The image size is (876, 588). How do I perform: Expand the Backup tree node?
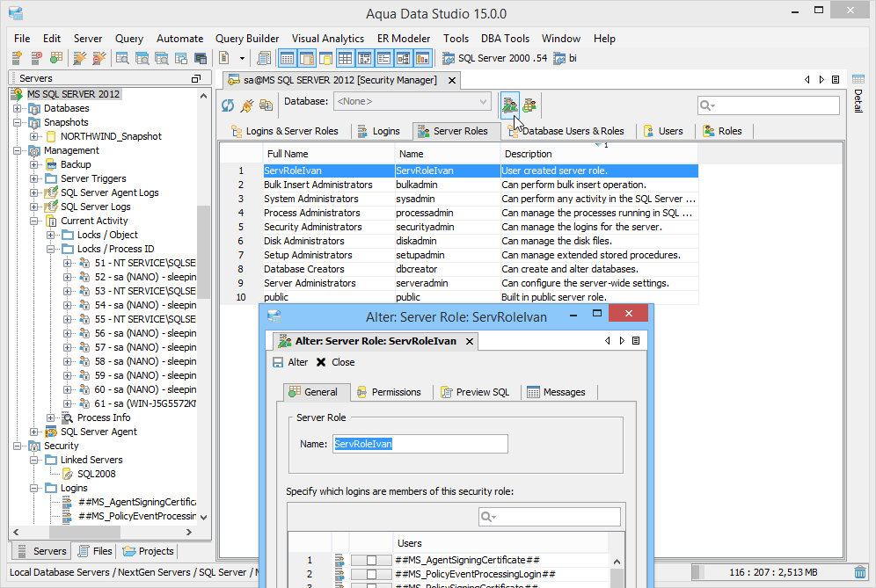(34, 164)
